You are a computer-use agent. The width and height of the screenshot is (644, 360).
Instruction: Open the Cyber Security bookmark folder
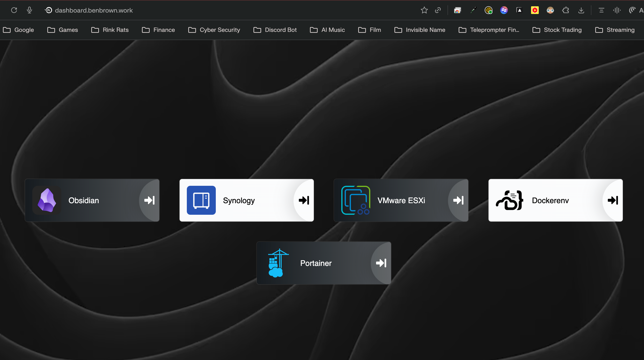214,30
